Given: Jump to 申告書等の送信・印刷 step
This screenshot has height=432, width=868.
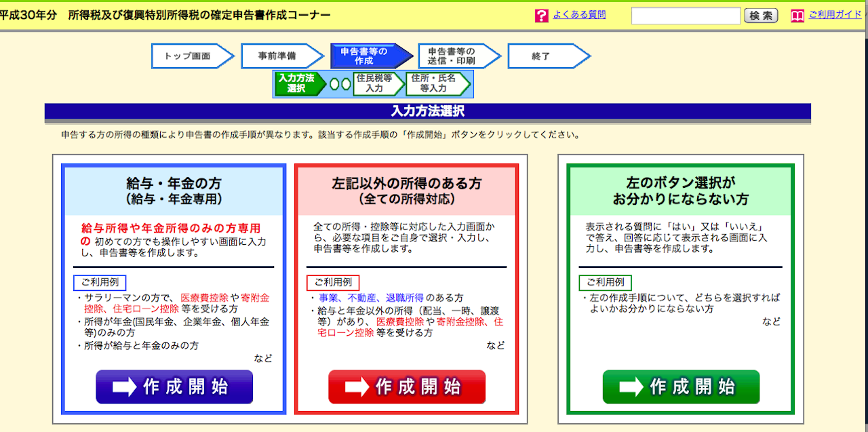Looking at the screenshot, I should (456, 56).
